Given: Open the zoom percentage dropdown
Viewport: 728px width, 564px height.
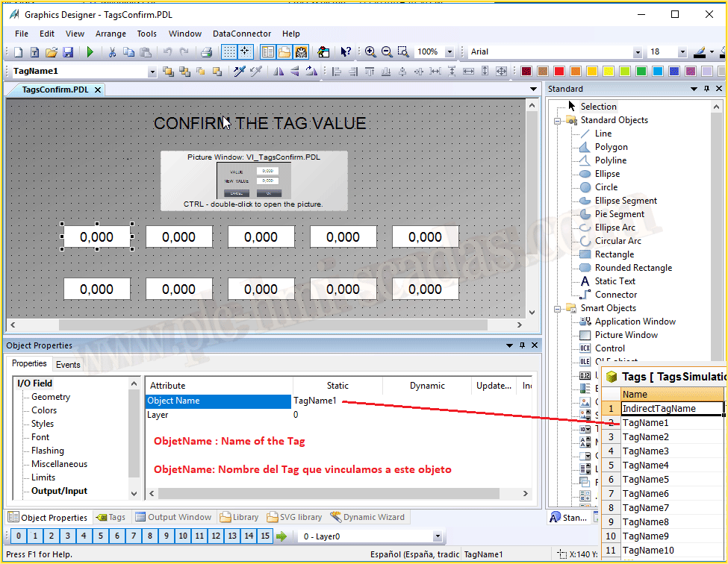Looking at the screenshot, I should (449, 52).
